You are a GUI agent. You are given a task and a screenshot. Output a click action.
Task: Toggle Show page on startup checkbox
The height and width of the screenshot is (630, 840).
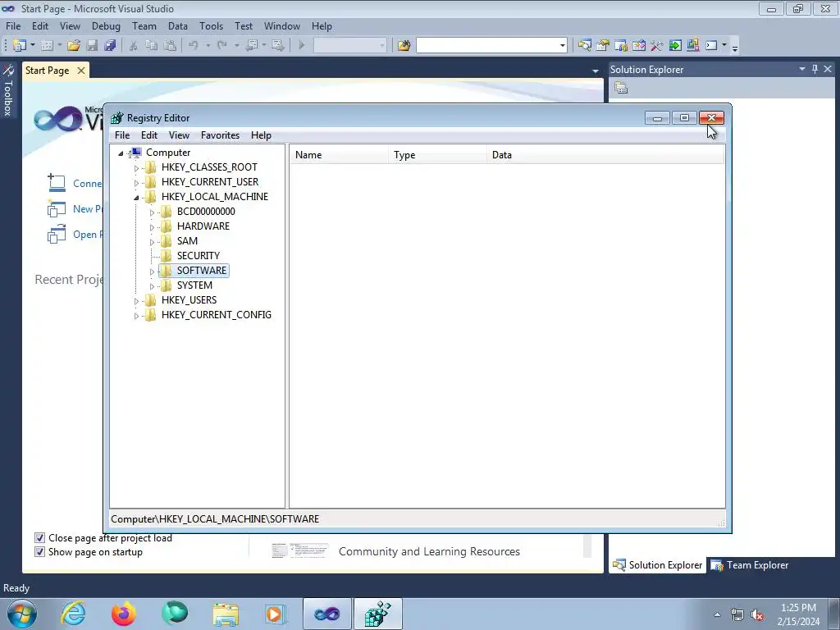39,552
